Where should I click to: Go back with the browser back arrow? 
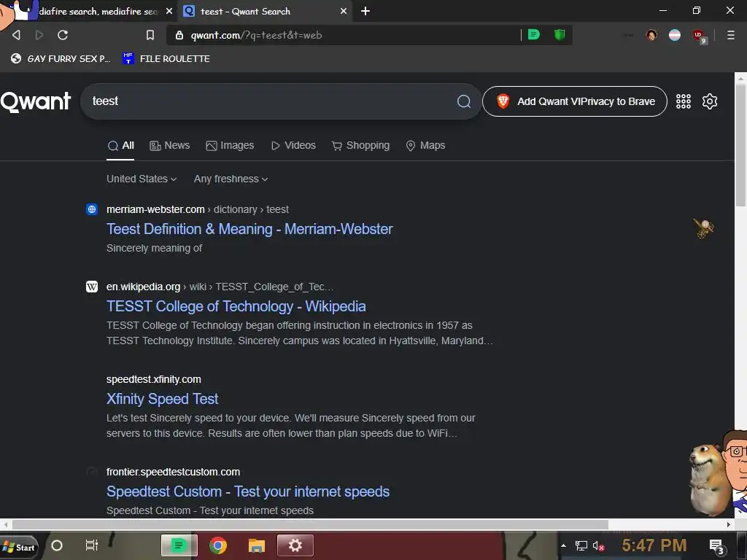pos(16,35)
